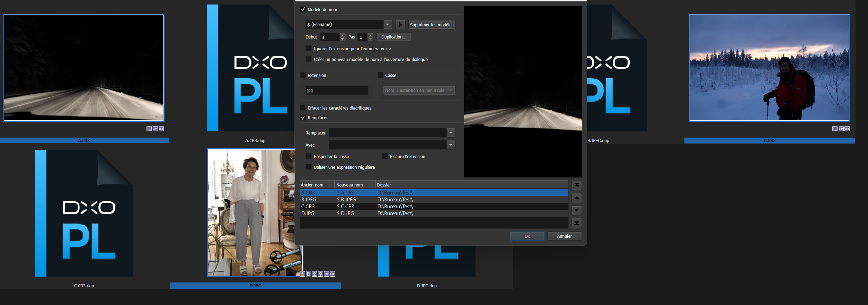Expand the ${Filename} template dropdown

coord(388,25)
